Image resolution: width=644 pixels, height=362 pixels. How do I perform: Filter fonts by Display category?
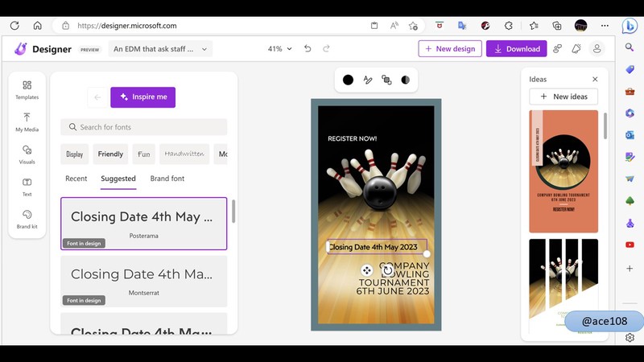[x=74, y=154]
